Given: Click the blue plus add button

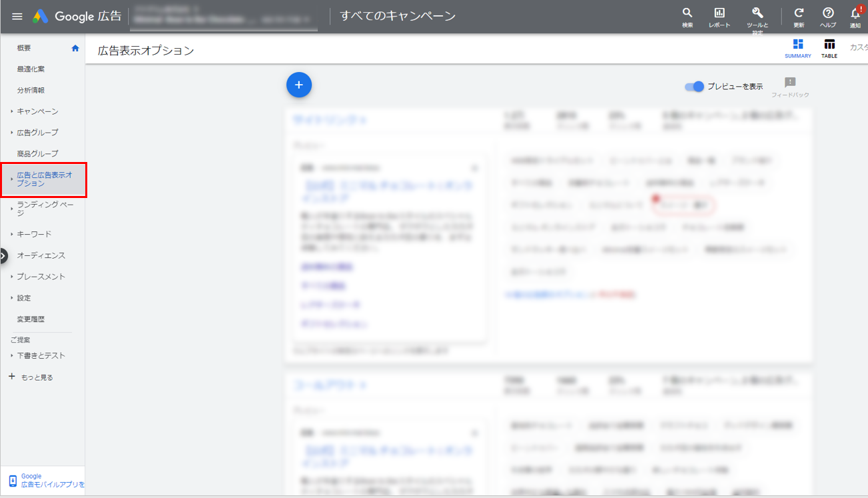Looking at the screenshot, I should tap(299, 85).
